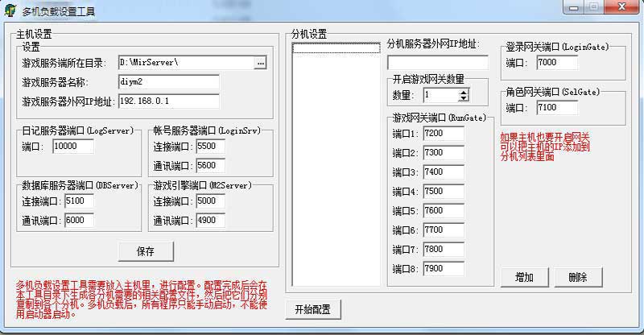This screenshot has width=644, height=335.
Task: Click RunGate 端口5 field 7600
Action: [x=444, y=211]
